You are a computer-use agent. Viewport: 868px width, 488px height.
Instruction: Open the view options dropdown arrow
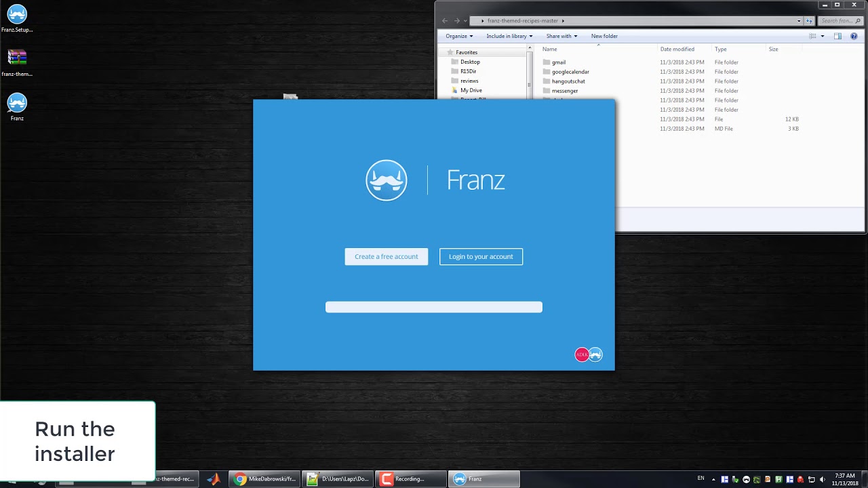(823, 36)
